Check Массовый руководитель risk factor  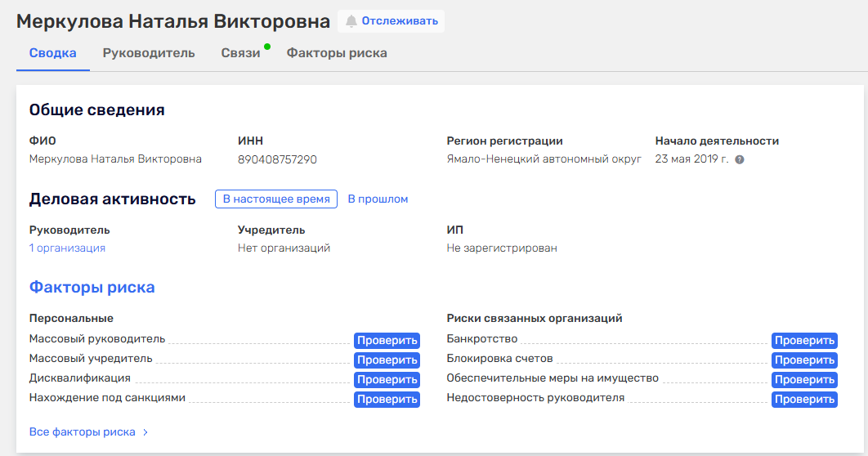point(387,340)
